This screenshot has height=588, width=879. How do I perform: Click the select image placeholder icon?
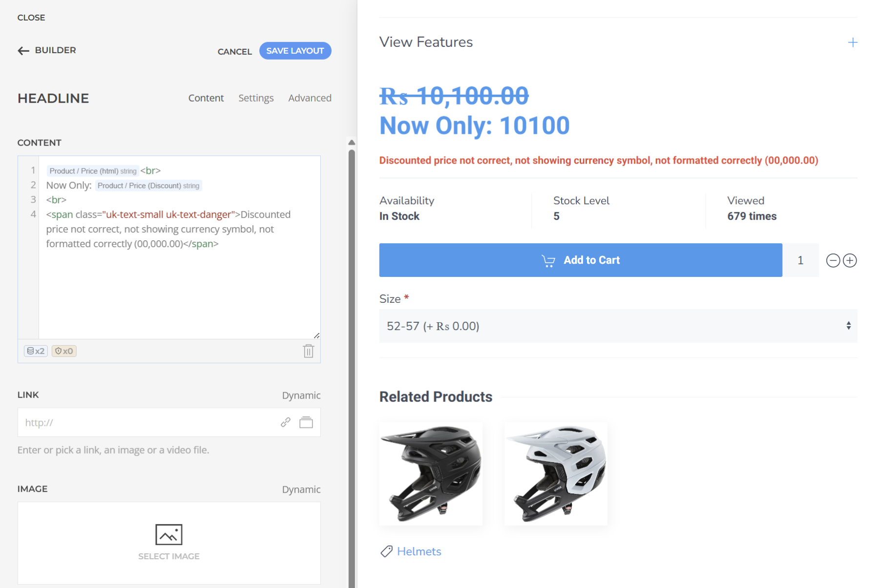(x=168, y=535)
